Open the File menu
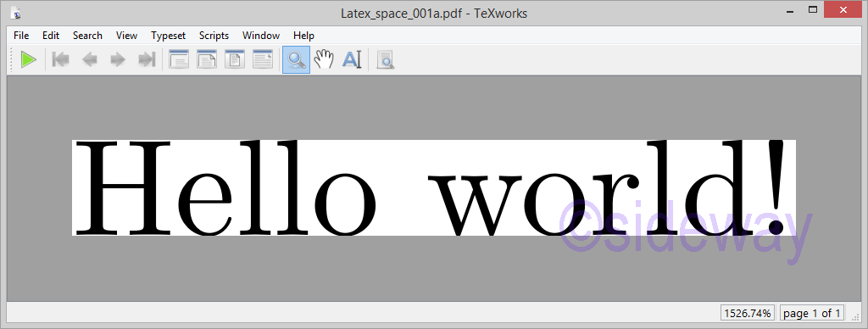Viewport: 868px width, 329px height. coord(21,36)
